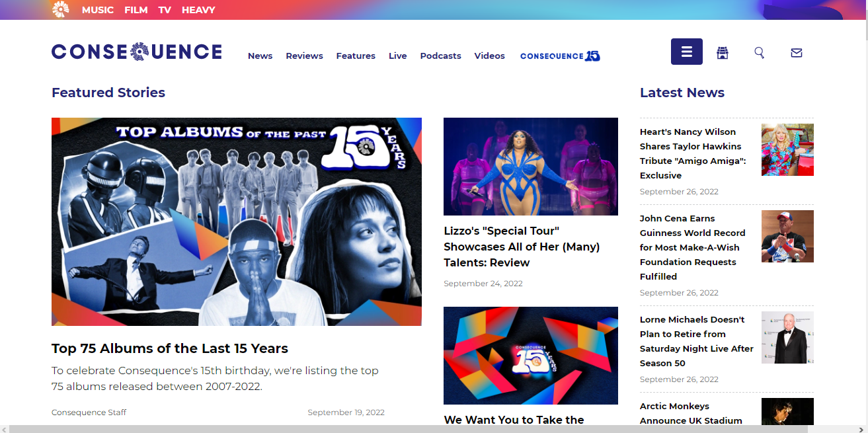Select TV in the top bar

pos(165,10)
